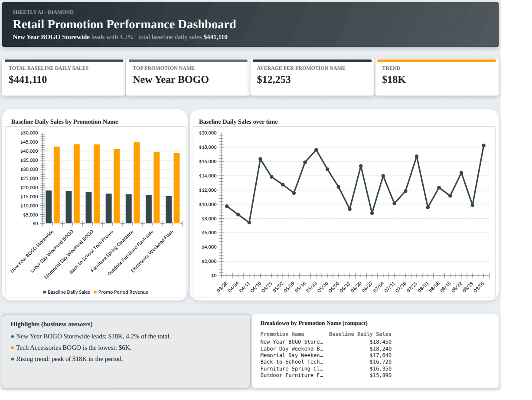Select the Back-to-School Tech… table row
Image resolution: width=532 pixels, height=400 pixels.
(x=326, y=362)
